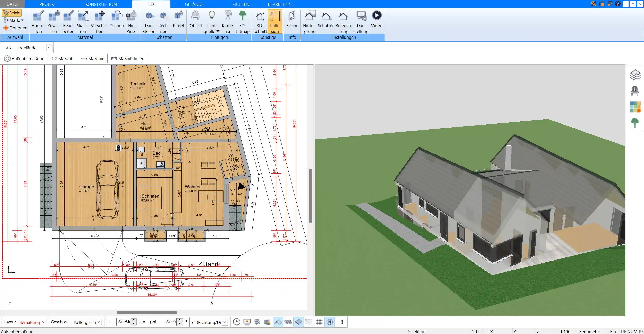
Task: Open the Bearbeiten material tool
Action: tap(68, 22)
